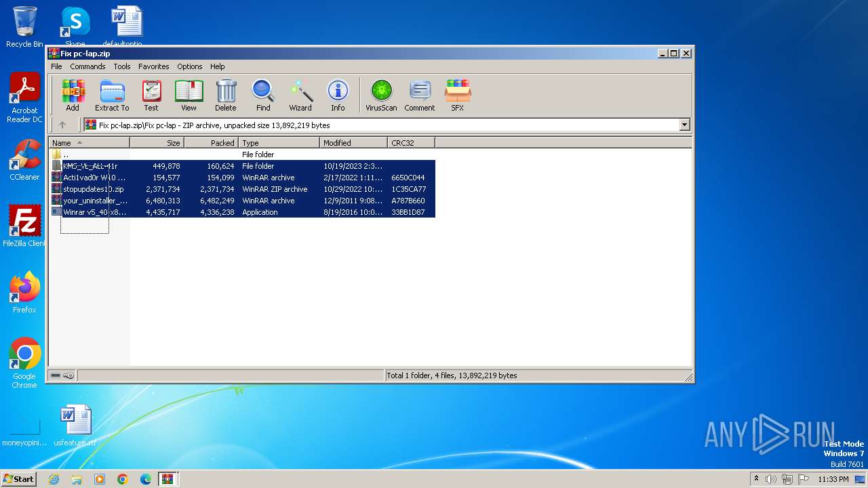
Task: Click the drive icon in status bar
Action: point(56,375)
